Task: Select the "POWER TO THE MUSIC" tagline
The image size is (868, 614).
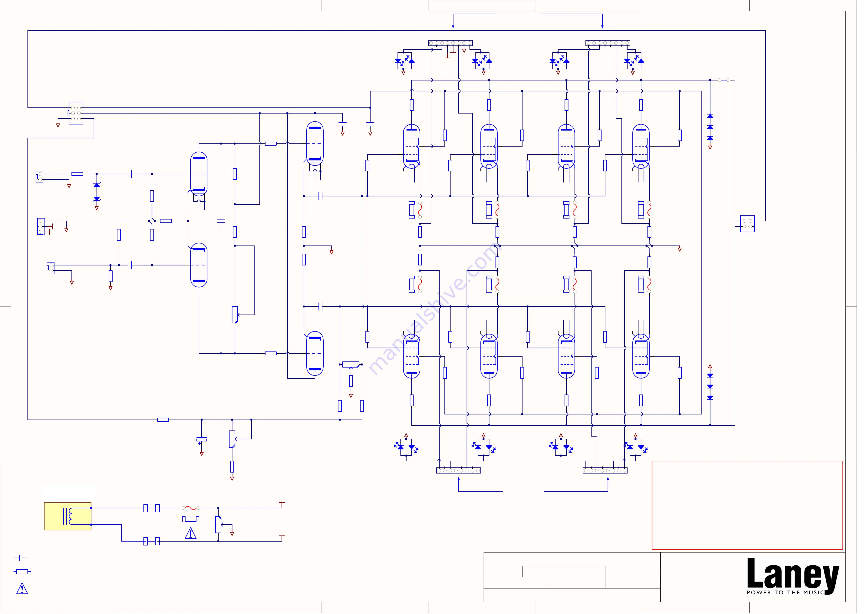Action: 785,592
